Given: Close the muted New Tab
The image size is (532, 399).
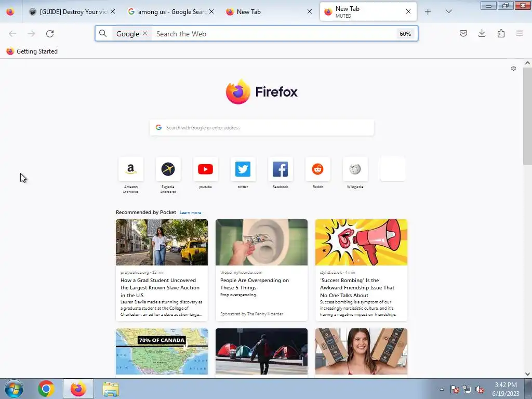Looking at the screenshot, I should tap(408, 11).
